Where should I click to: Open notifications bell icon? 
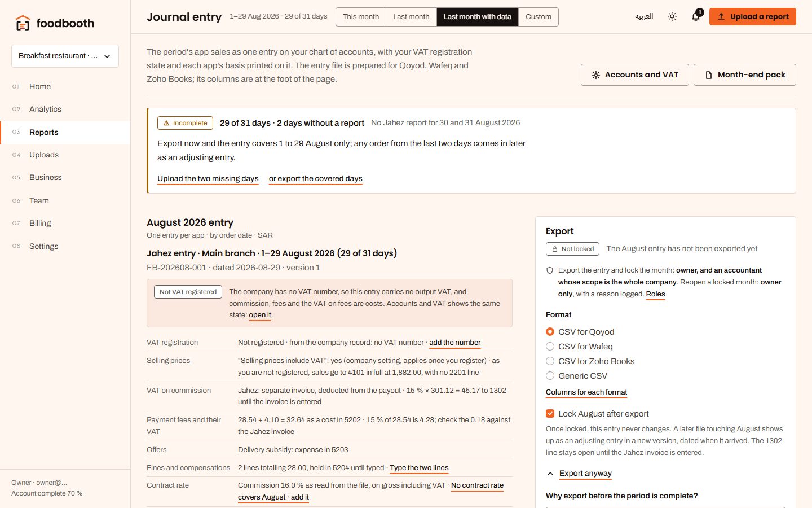(696, 17)
